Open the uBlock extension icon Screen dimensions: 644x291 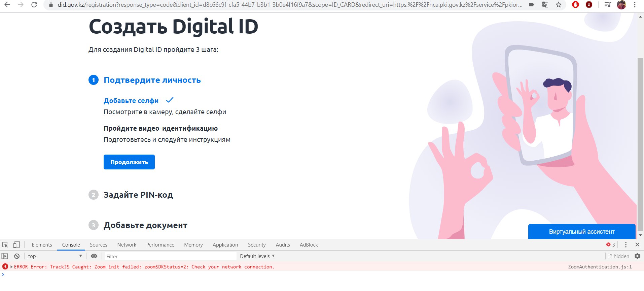[589, 5]
